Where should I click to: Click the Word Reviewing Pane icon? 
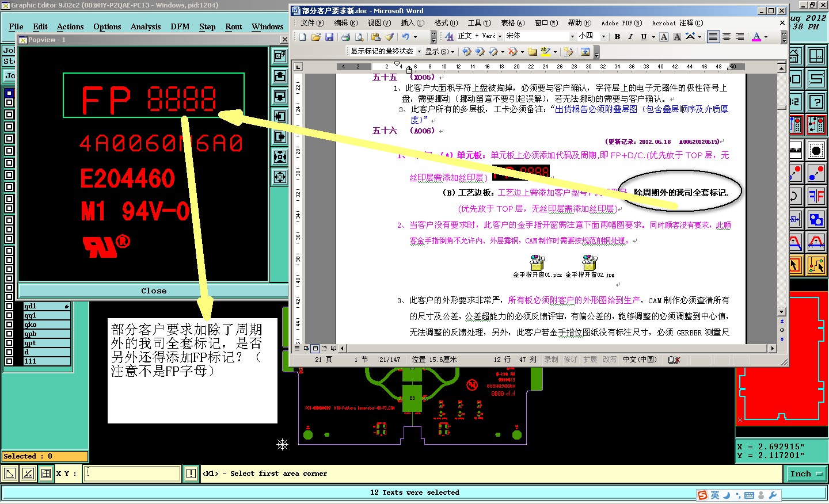(x=585, y=52)
